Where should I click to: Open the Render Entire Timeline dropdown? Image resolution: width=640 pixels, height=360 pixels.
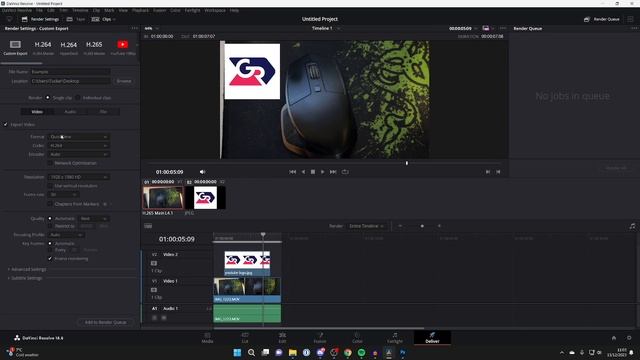click(366, 226)
